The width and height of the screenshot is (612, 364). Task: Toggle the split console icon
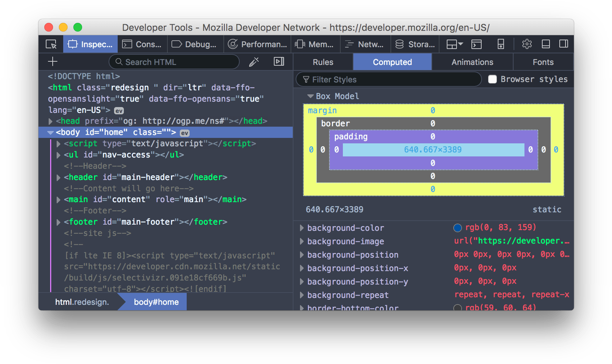[476, 44]
